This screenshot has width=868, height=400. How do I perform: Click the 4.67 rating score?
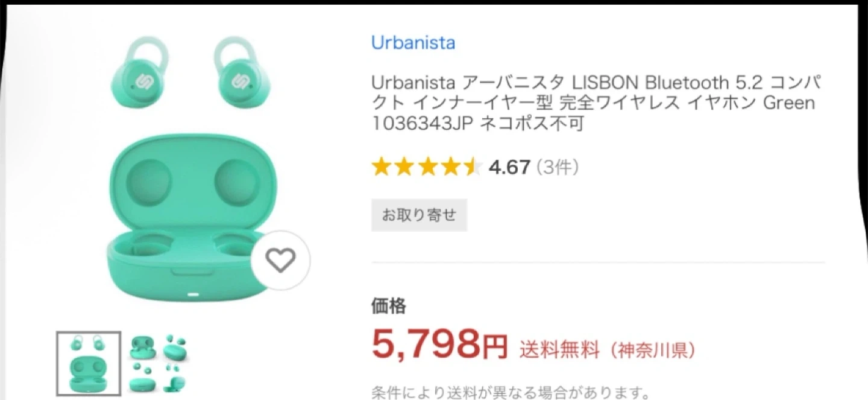509,167
